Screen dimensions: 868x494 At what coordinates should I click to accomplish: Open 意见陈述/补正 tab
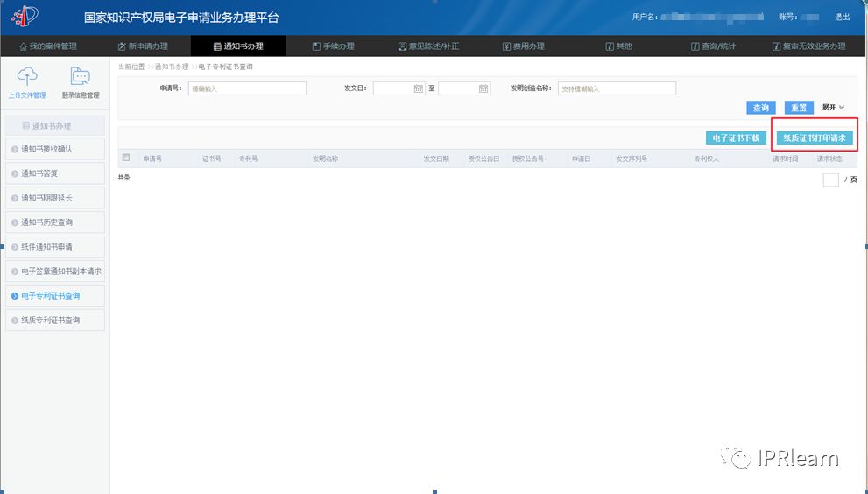coord(428,46)
